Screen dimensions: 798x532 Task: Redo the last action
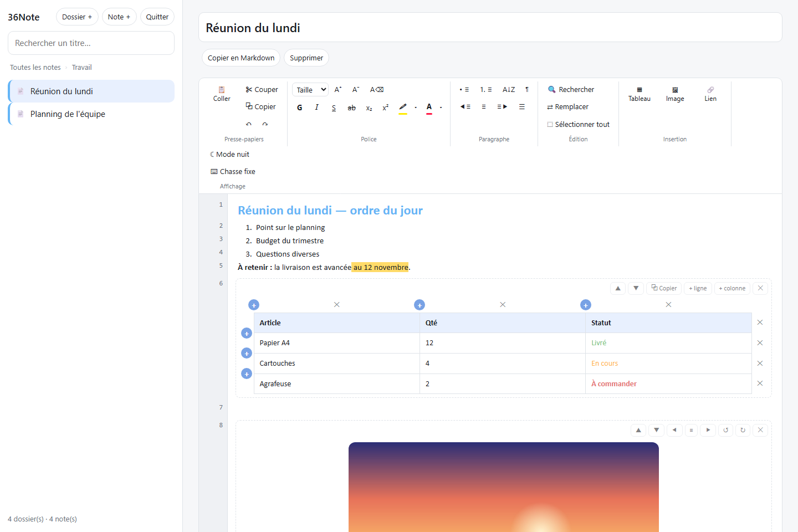coord(265,124)
